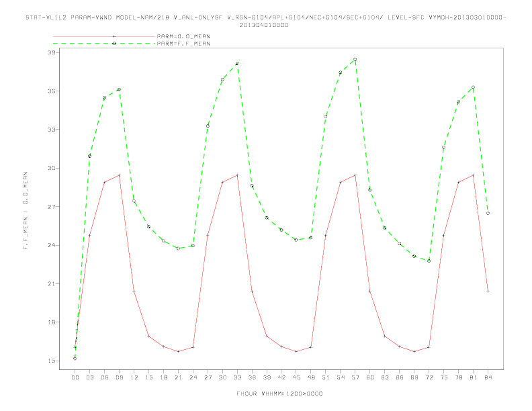Click x-axis tick label 00
The width and height of the screenshot is (532, 411).
(75, 377)
